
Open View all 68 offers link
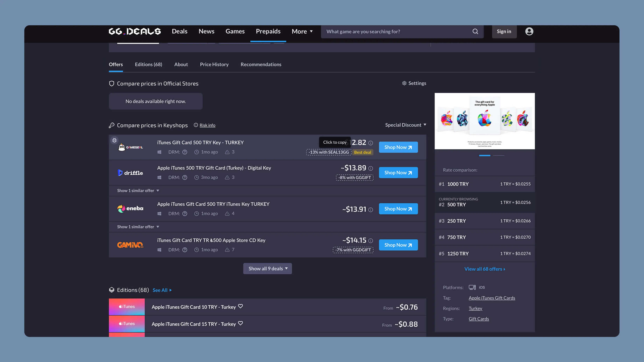(485, 269)
